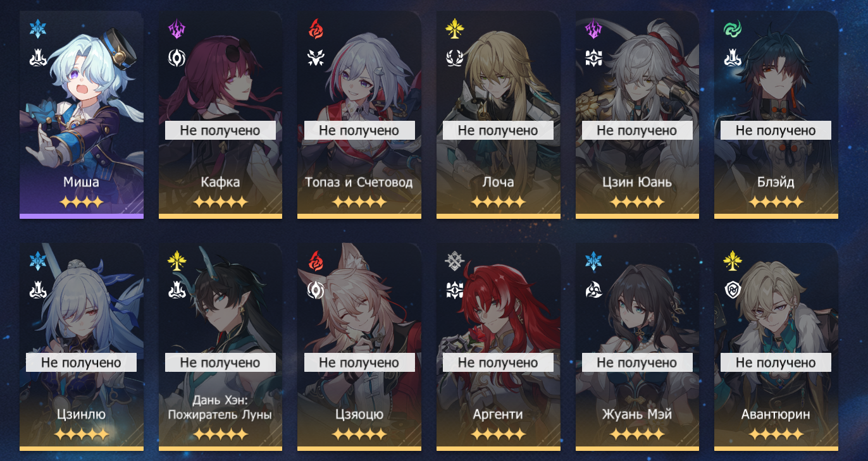Screen dimensions: 868x461
Task: Click the Hunt path icon on Топаз card
Action: click(x=315, y=58)
